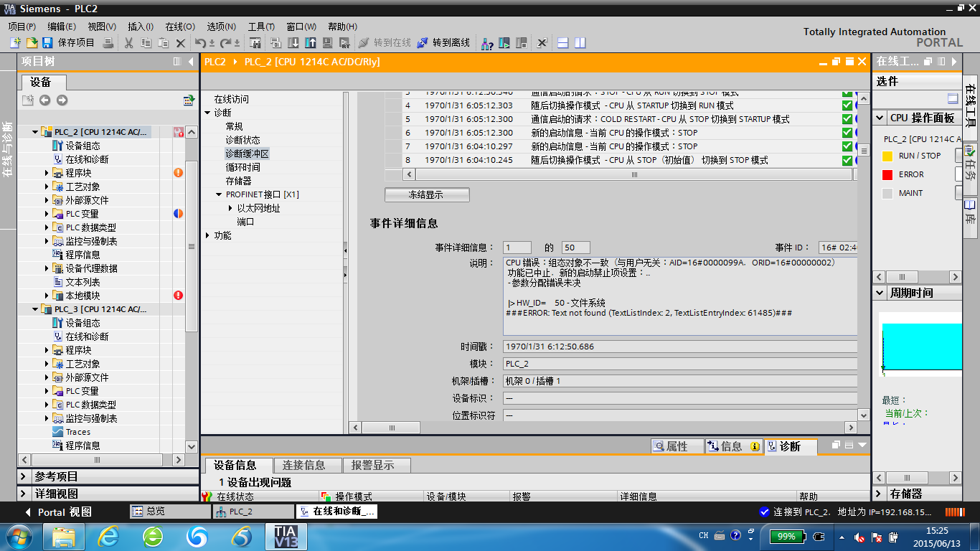Collapse the PLC_3 tree node
The width and height of the screenshot is (980, 551).
[35, 309]
